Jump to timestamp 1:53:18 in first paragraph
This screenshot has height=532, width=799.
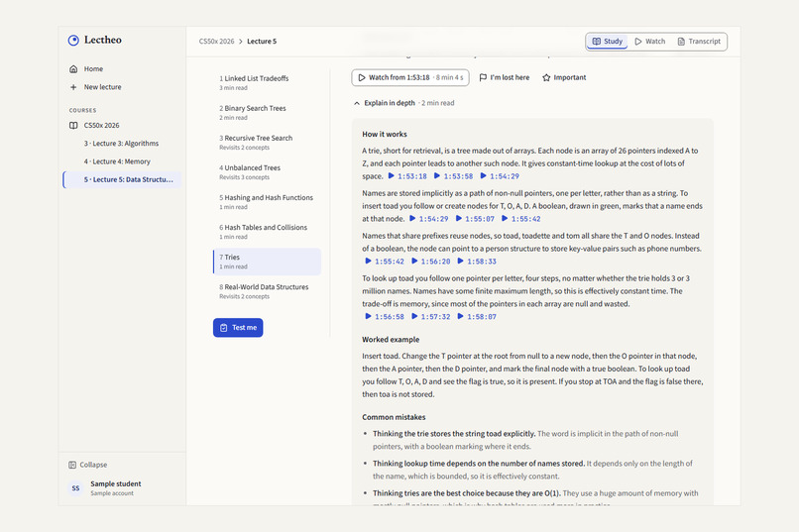tap(407, 176)
